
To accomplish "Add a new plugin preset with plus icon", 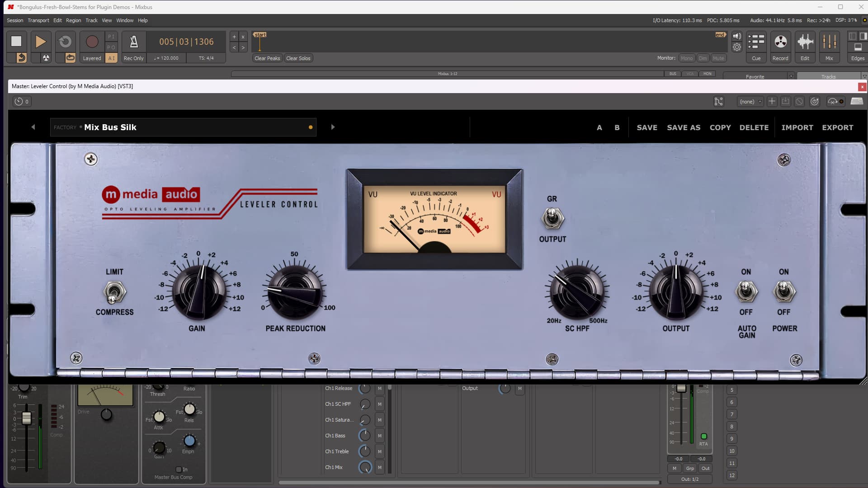I will click(x=772, y=102).
